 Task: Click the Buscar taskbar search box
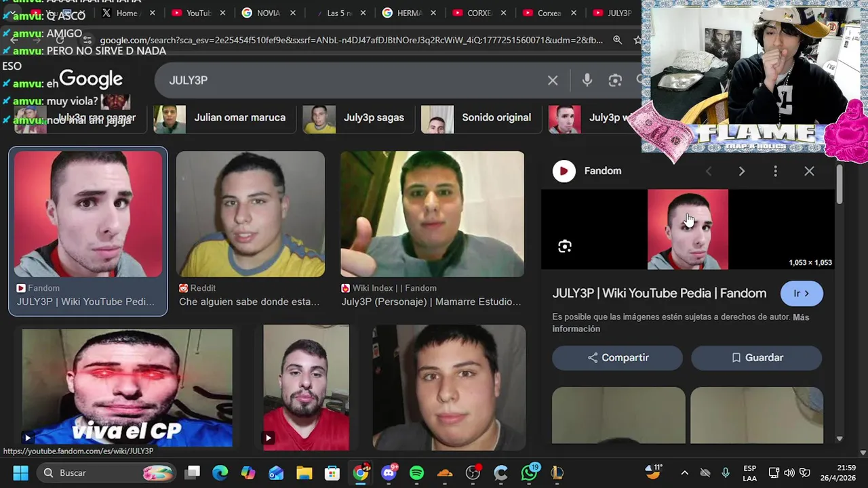coord(106,472)
